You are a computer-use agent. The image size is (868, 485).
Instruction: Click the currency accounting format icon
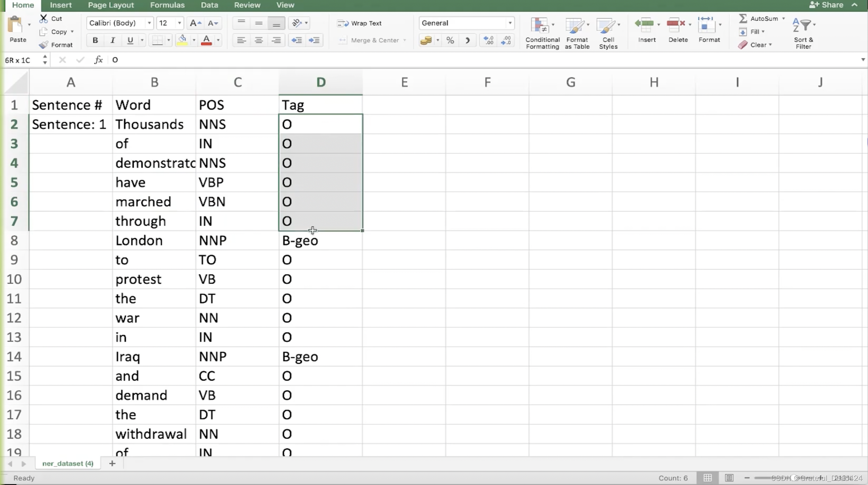[x=426, y=40]
